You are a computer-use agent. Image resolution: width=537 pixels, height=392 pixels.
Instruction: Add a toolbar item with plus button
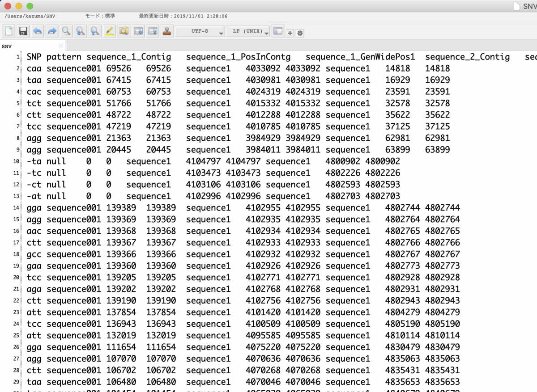290,33
